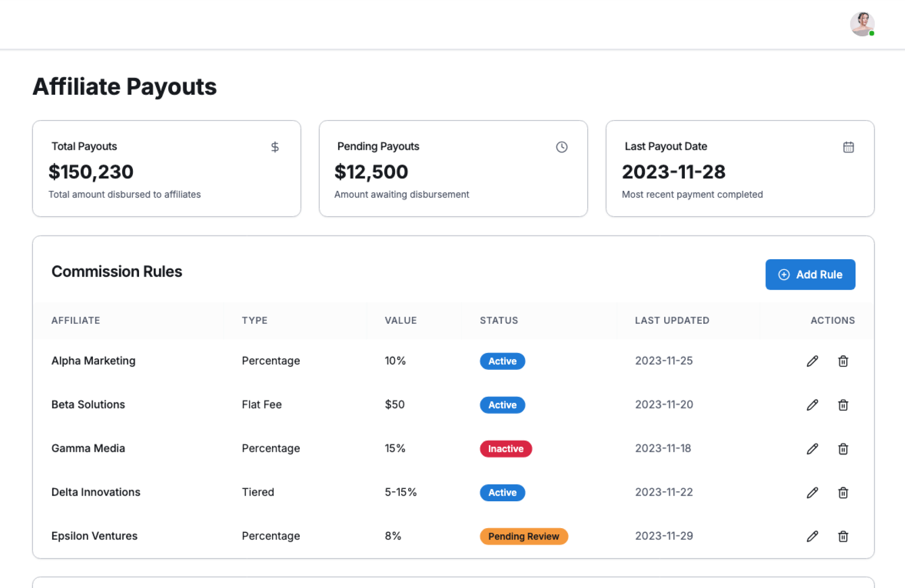Viewport: 905px width, 588px height.
Task: Click the calendar icon on Last Payout Date
Action: (848, 147)
